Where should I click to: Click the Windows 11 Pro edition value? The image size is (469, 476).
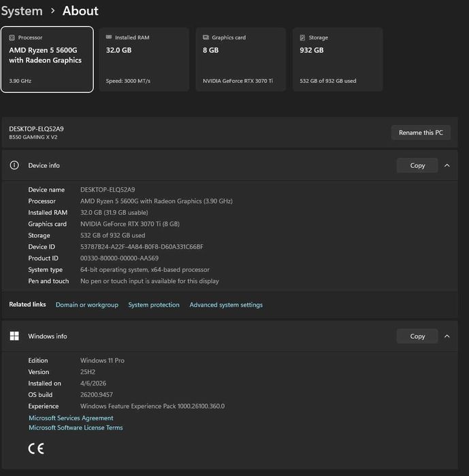pyautogui.click(x=102, y=360)
